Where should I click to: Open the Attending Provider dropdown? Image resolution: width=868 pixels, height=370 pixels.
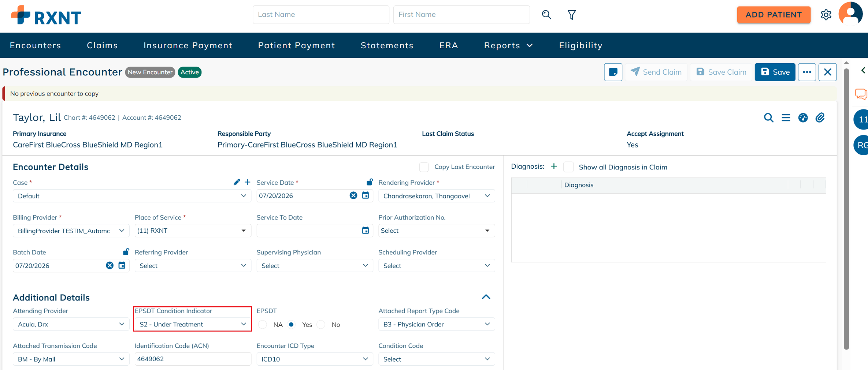(71, 324)
